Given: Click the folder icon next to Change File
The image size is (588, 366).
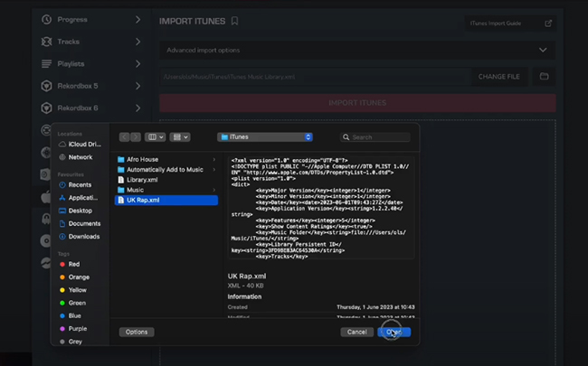Looking at the screenshot, I should pyautogui.click(x=544, y=77).
